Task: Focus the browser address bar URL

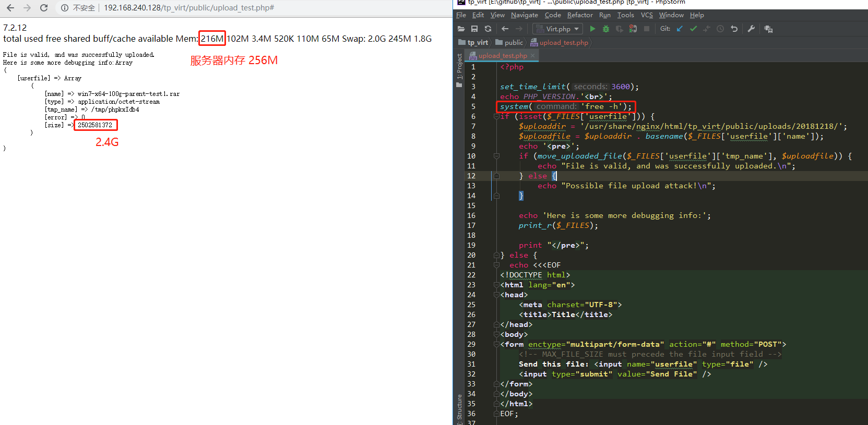Action: click(x=189, y=8)
